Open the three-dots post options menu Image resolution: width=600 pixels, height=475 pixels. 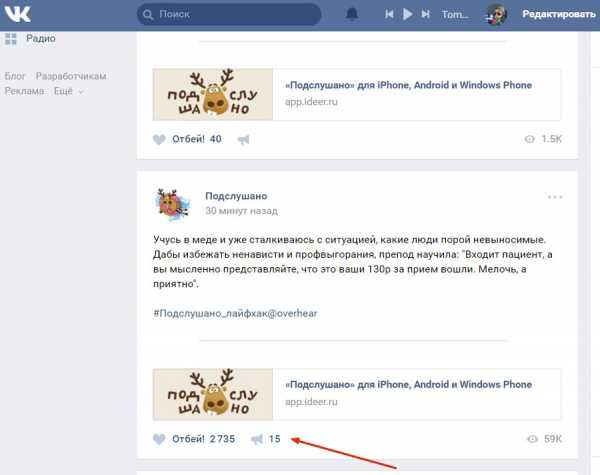(555, 197)
